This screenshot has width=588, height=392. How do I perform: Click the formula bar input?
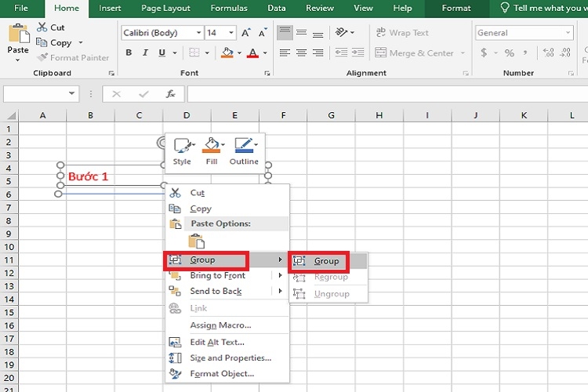pyautogui.click(x=387, y=93)
